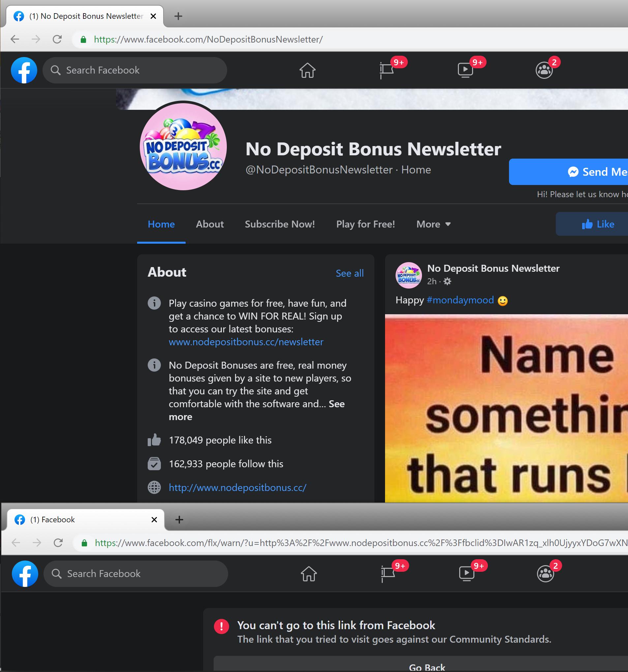Open the Pages flag icon in the bottom window
This screenshot has width=628, height=672.
pos(388,574)
